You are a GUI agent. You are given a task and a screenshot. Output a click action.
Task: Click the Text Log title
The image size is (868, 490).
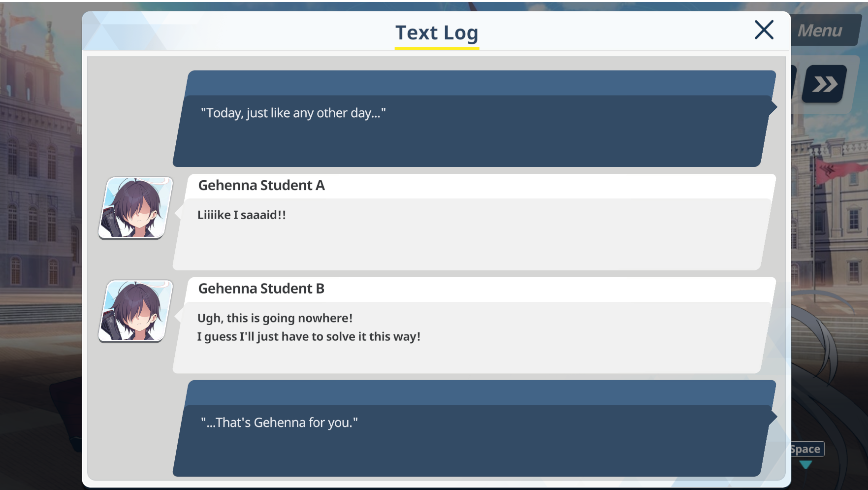click(x=437, y=33)
